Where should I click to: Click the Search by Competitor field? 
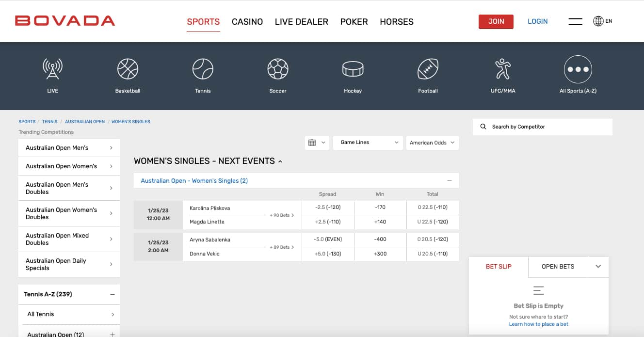pos(543,127)
